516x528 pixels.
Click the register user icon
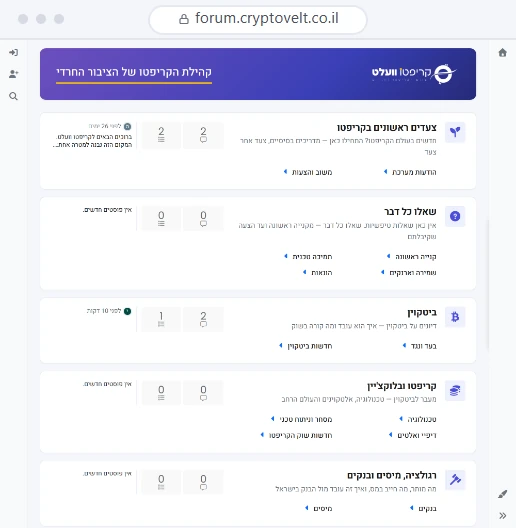pos(13,74)
